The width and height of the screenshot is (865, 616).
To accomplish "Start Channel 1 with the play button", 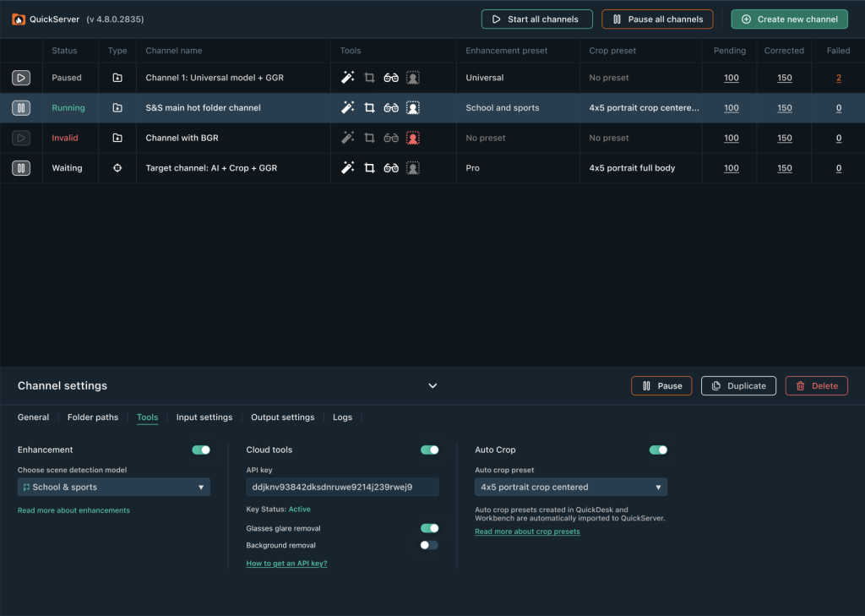I will (x=21, y=78).
